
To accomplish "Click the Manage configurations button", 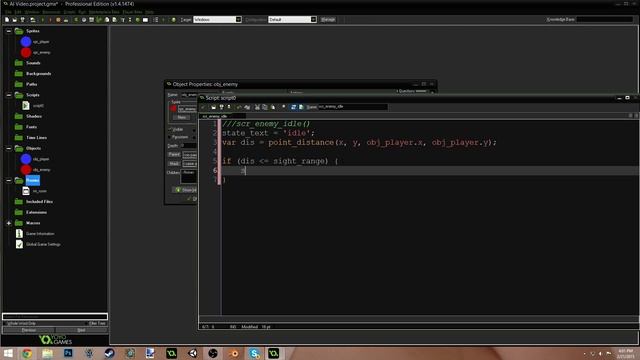I will click(328, 20).
